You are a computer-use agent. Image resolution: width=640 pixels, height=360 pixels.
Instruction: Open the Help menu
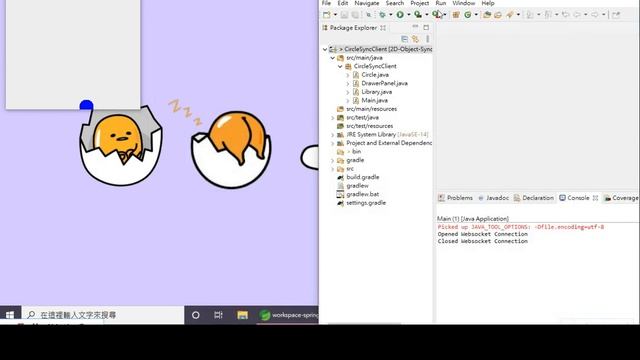click(488, 3)
